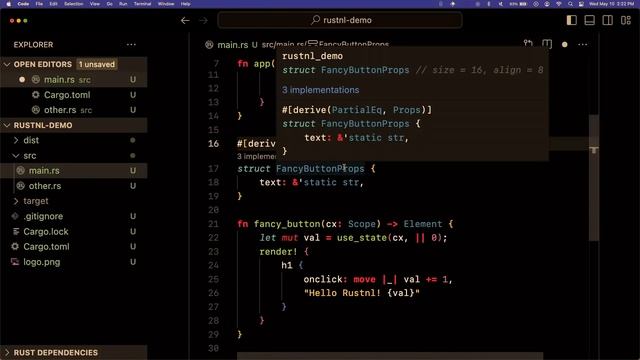Click the unsaved dot in editor toolbar
Viewport: 640px width, 360px height.
[x=564, y=44]
